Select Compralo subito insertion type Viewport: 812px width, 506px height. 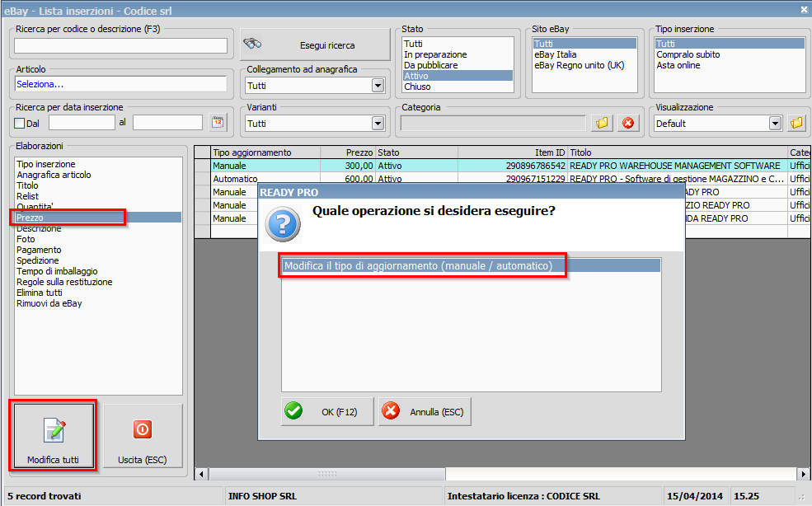coord(730,54)
